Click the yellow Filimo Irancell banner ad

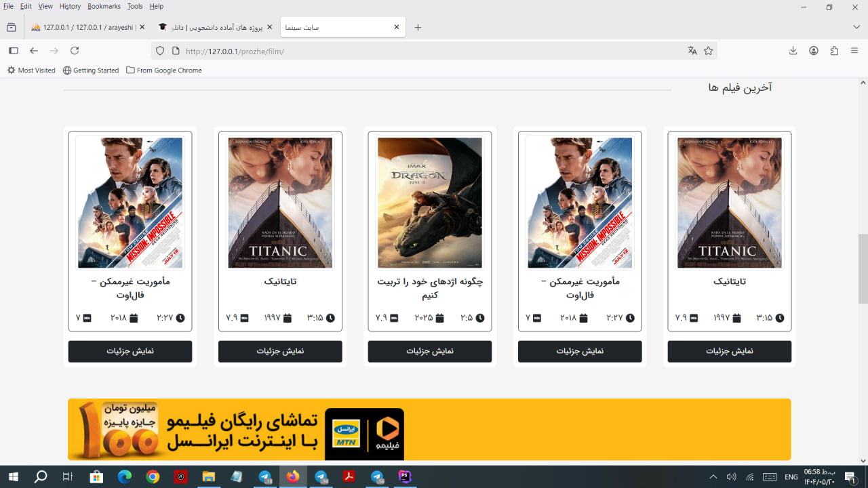click(429, 430)
